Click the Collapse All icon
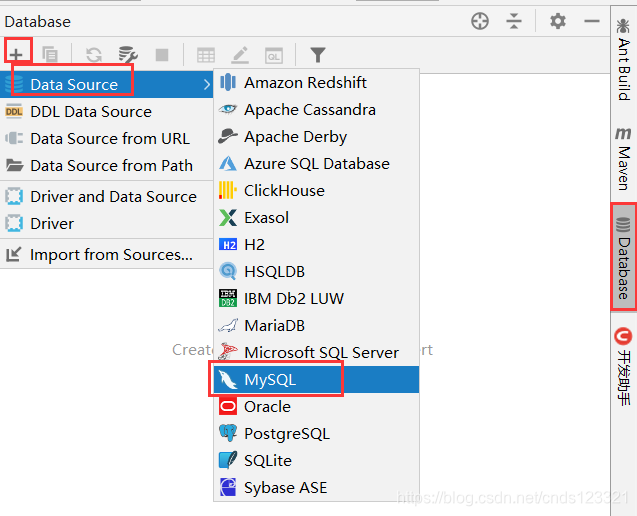Viewport: 637px width, 516px height. tap(514, 21)
